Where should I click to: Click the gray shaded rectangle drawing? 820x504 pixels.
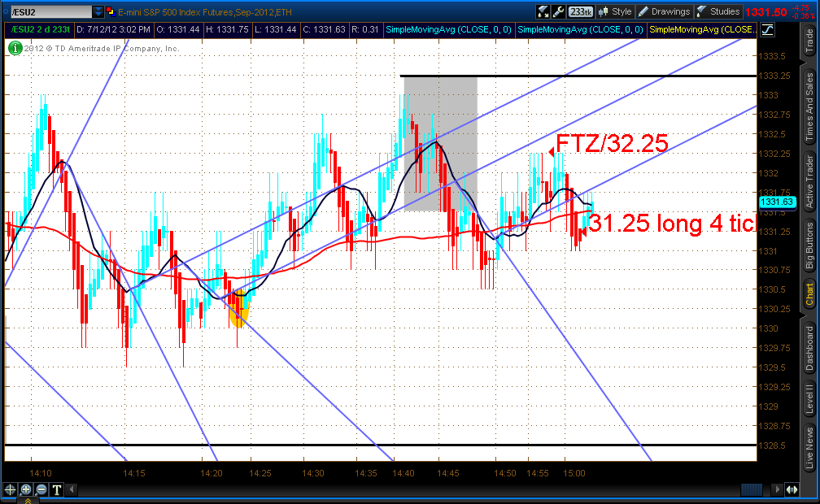(x=440, y=144)
